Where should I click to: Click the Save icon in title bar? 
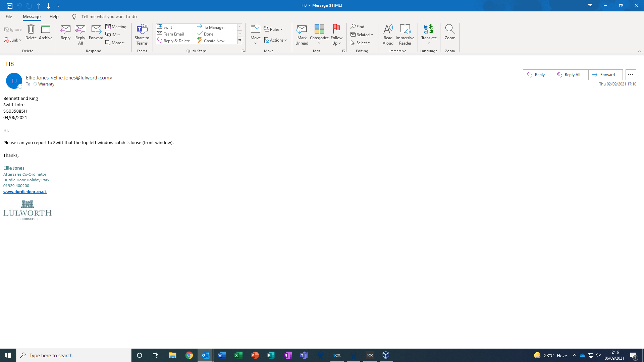10,6
